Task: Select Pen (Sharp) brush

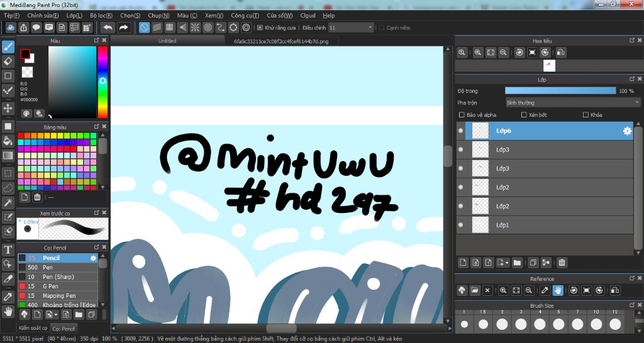Action: [57, 277]
